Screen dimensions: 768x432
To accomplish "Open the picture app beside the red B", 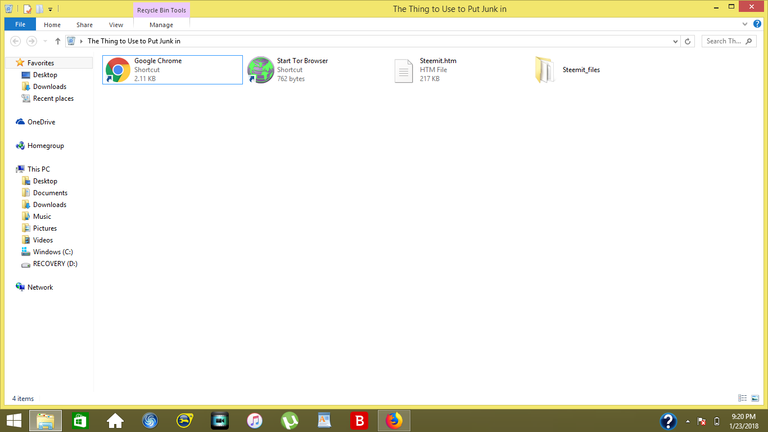I will 324,421.
